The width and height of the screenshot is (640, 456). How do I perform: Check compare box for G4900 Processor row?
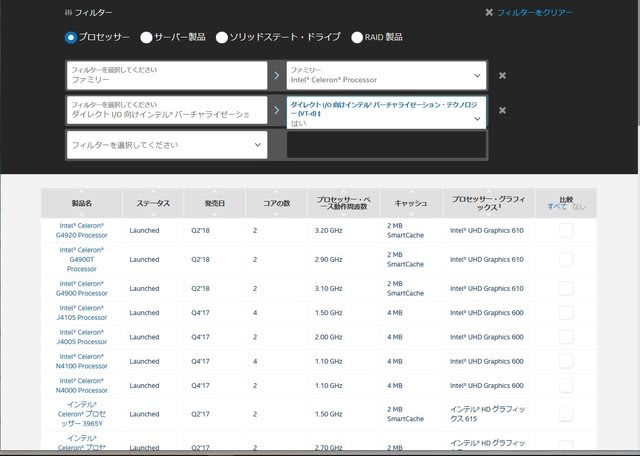[x=566, y=289]
